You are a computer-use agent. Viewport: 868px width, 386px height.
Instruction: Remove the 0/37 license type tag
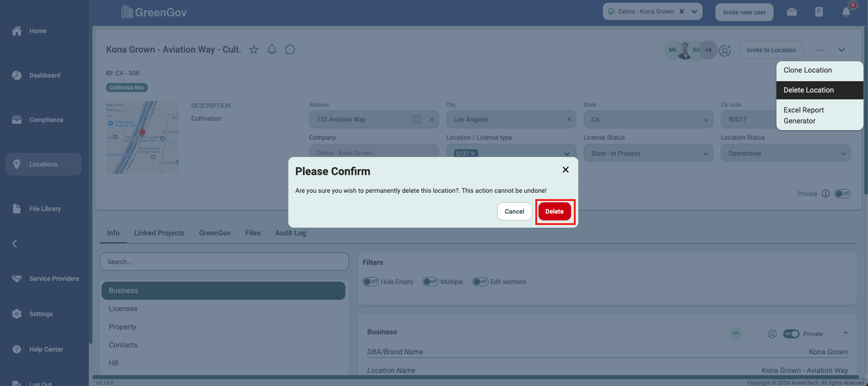[x=473, y=154]
